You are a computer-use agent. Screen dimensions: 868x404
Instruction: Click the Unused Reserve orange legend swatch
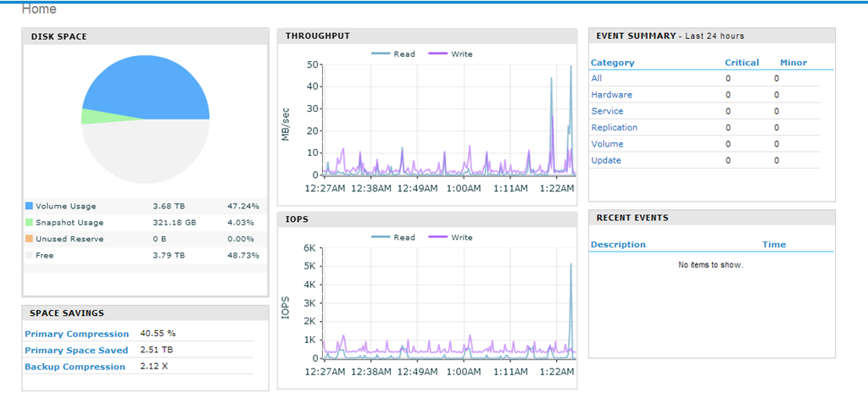pos(29,239)
